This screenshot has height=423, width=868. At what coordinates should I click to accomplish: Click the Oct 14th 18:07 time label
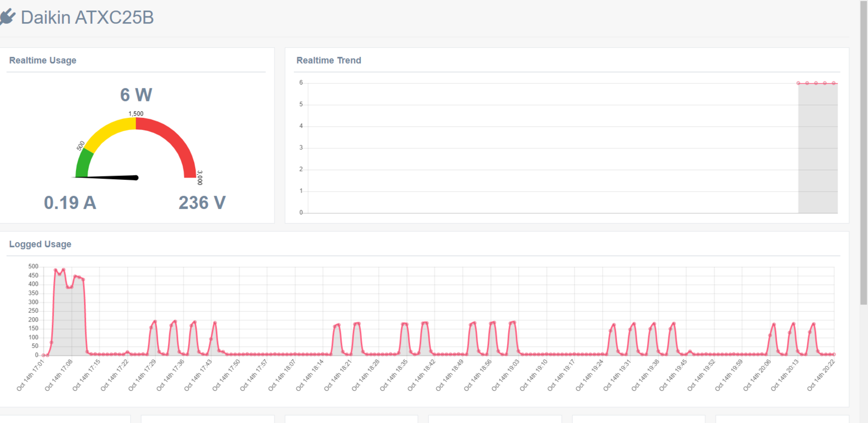(282, 375)
